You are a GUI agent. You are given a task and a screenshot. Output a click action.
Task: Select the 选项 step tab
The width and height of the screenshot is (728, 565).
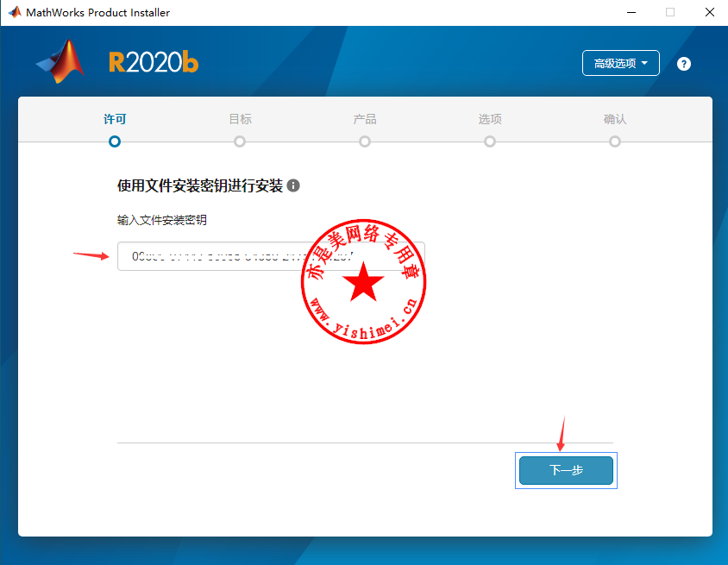[x=490, y=119]
